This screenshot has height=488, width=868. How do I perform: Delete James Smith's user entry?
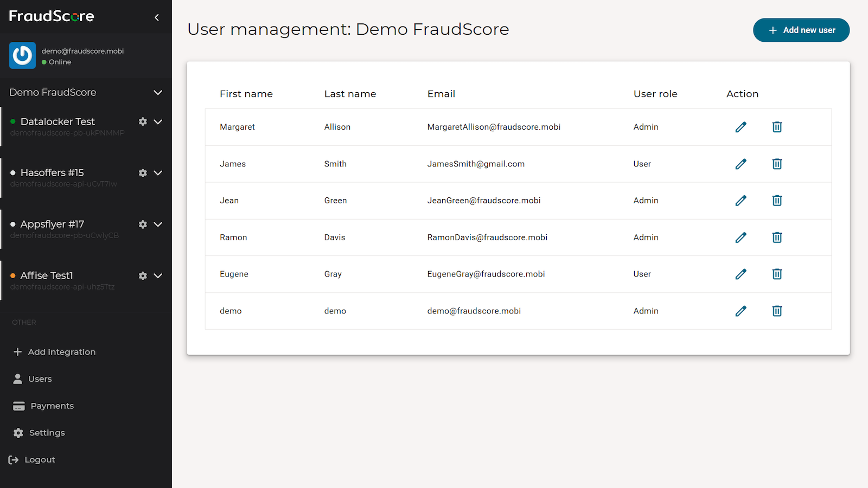click(777, 164)
